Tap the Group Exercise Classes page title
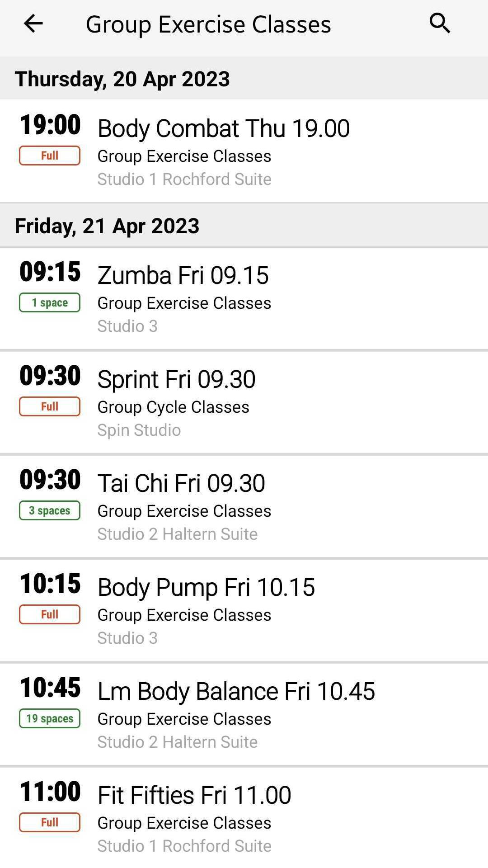The image size is (488, 868). point(208,24)
